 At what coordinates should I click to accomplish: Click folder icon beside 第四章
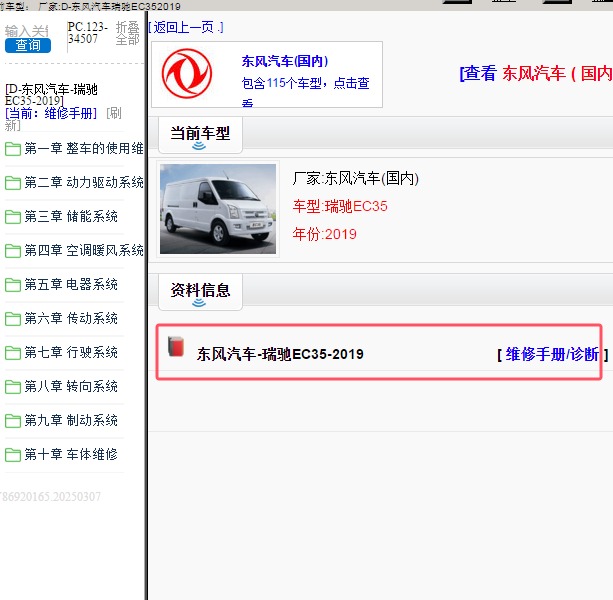tap(13, 251)
